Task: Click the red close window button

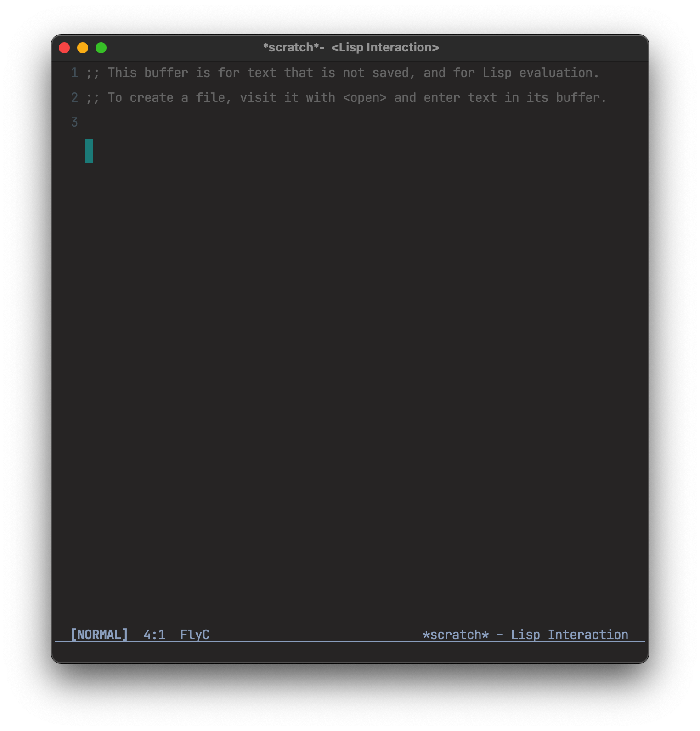Action: pyautogui.click(x=64, y=48)
